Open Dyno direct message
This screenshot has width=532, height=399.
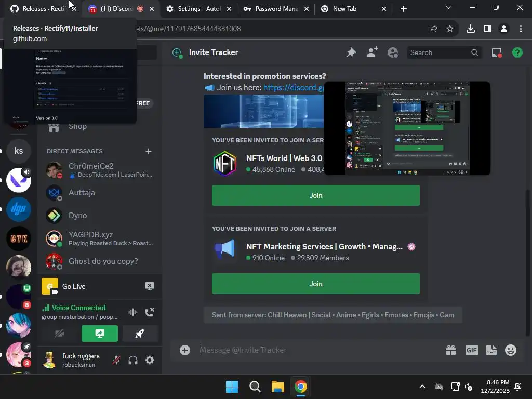100,216
